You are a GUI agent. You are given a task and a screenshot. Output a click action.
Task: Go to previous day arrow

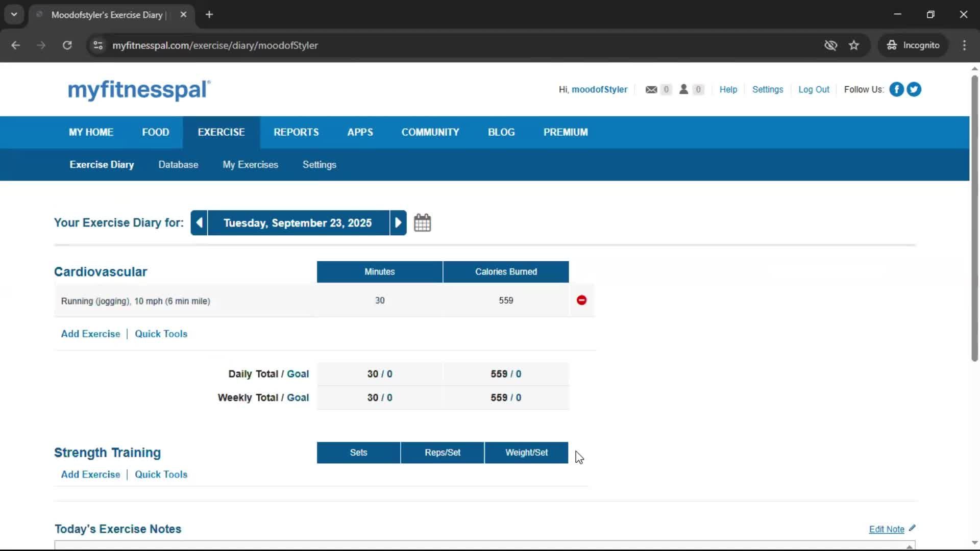pos(199,223)
